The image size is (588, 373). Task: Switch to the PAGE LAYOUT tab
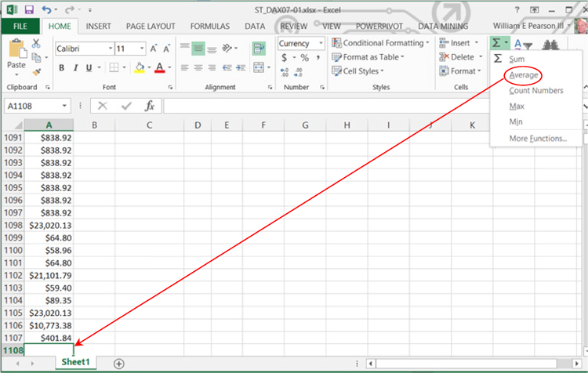[x=151, y=26]
